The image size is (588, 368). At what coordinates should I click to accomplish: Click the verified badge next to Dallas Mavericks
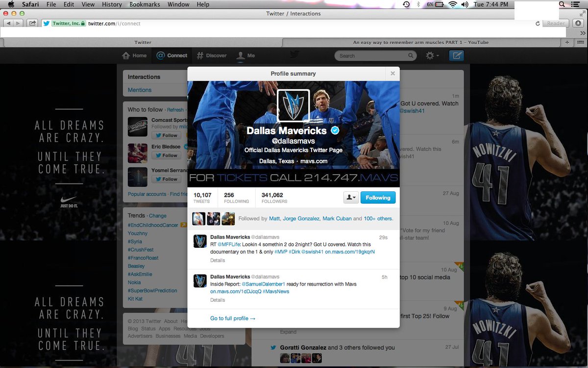tap(335, 131)
